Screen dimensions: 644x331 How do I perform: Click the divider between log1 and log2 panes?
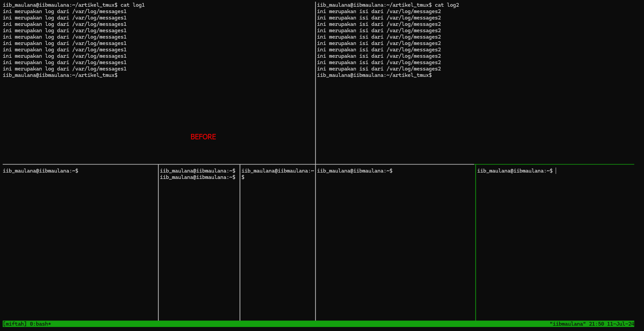point(316,84)
